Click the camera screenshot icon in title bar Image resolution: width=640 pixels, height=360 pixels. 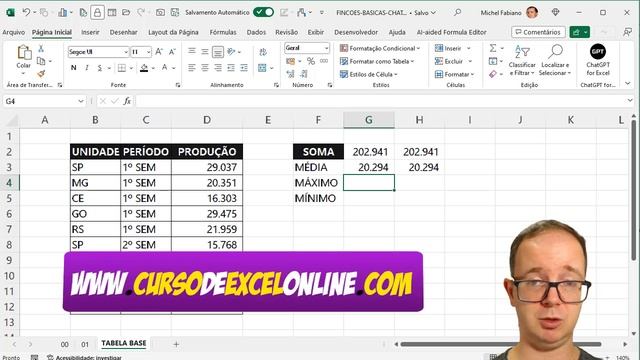coord(160,13)
